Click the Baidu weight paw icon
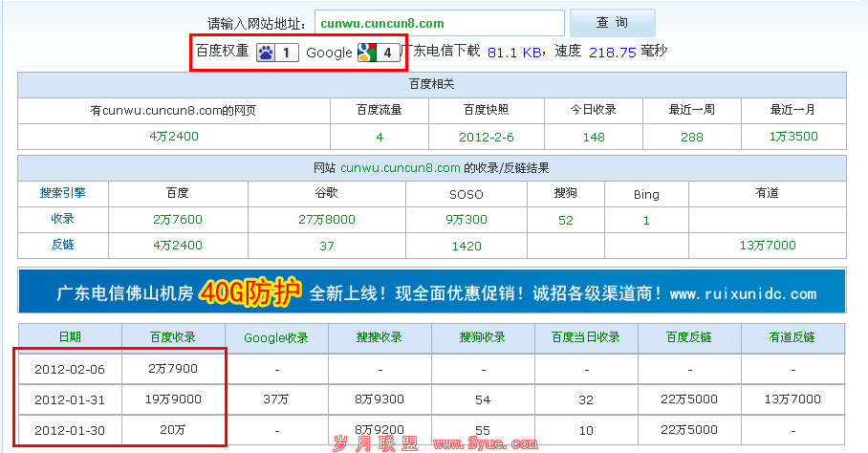The height and width of the screenshot is (453, 868). click(x=266, y=53)
